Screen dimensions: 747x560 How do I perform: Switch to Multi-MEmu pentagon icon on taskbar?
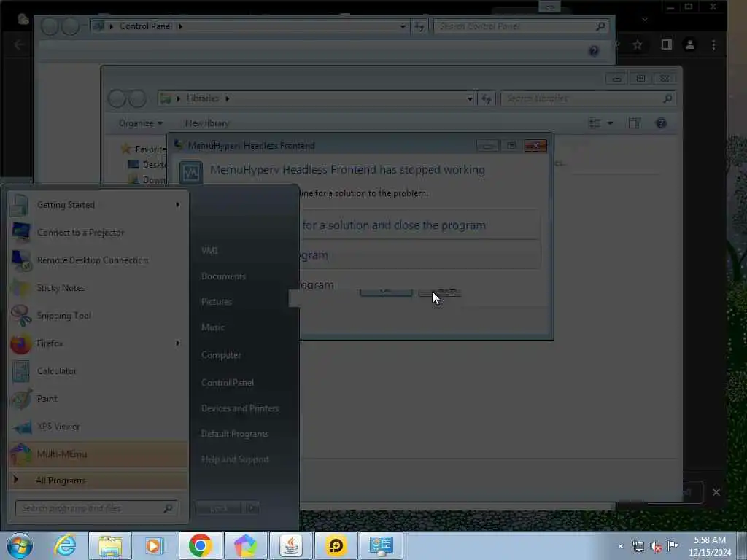point(245,545)
